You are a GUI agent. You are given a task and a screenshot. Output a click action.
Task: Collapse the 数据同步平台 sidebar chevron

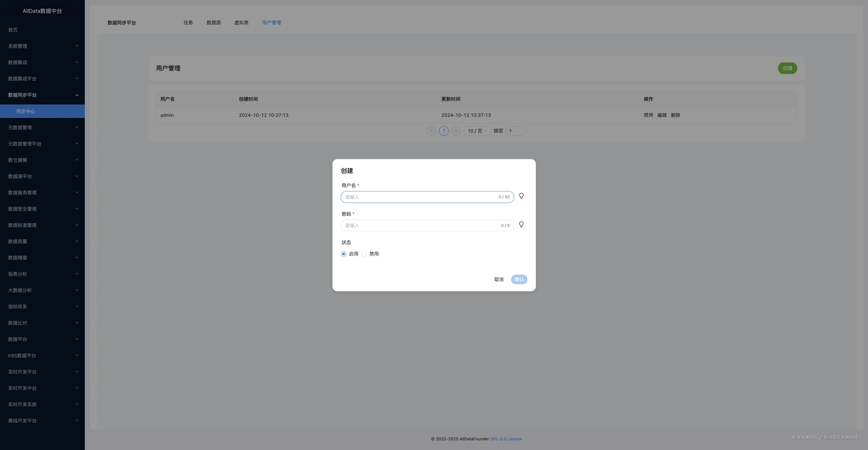tap(77, 95)
